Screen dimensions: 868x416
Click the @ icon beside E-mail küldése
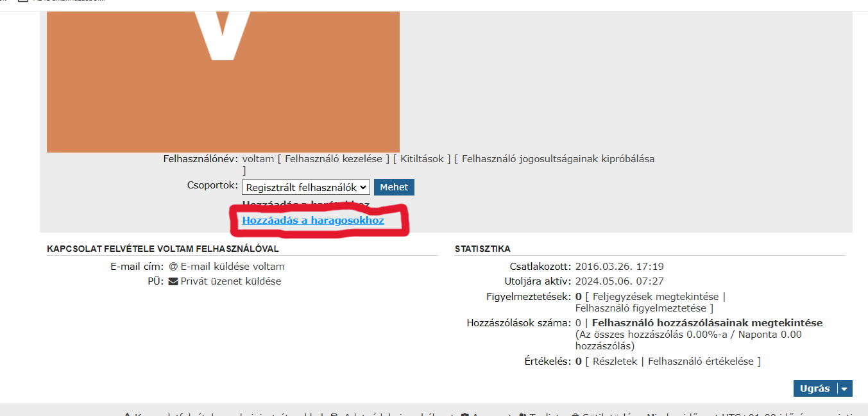(173, 267)
